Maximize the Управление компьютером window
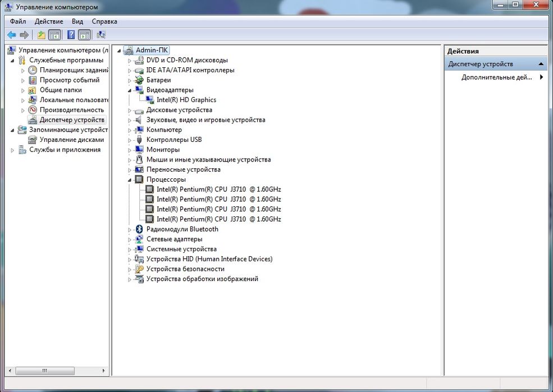This screenshot has height=392, width=553. pyautogui.click(x=515, y=4)
